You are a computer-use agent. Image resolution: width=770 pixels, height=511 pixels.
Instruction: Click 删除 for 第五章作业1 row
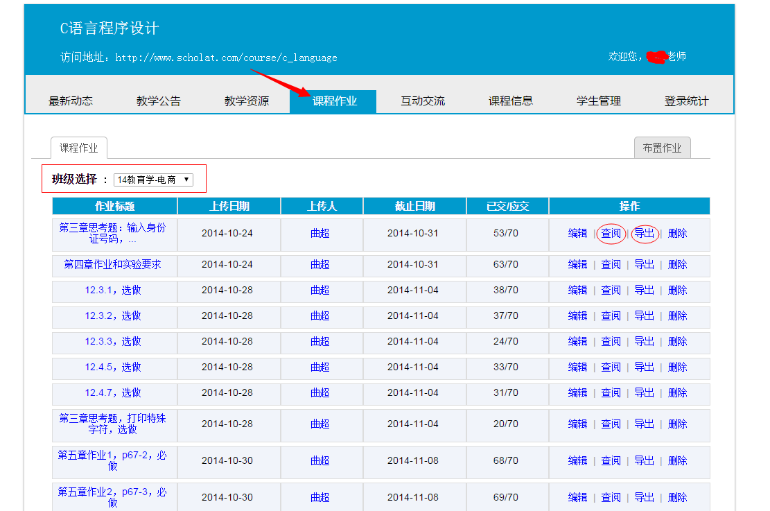[678, 460]
